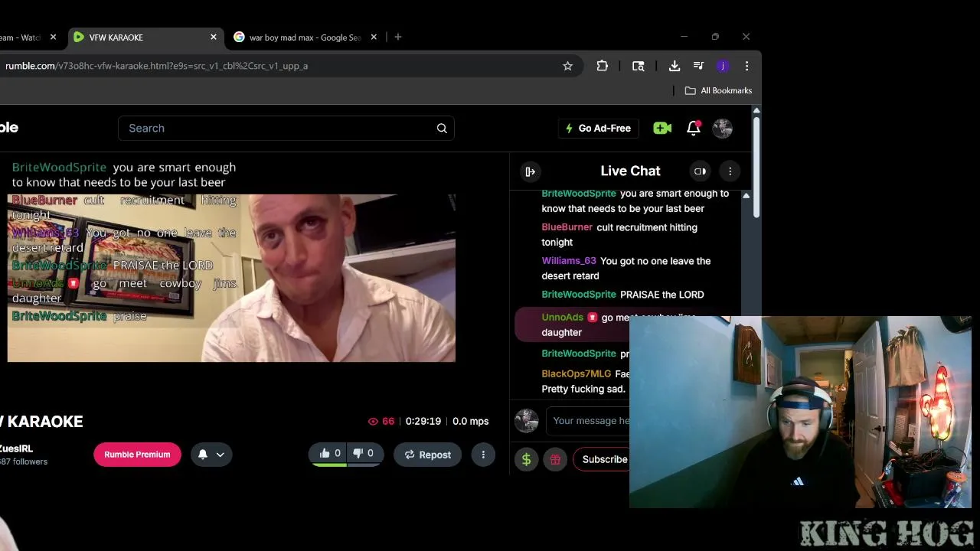Click BlackOps7MLG username in Live Chat
Screen dimensions: 980x551
coord(577,374)
